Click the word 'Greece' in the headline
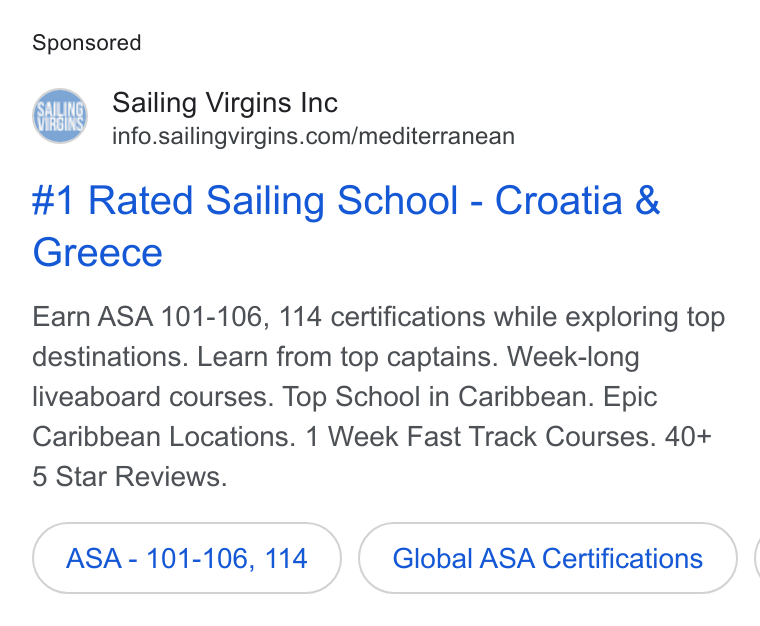760x626 pixels. (97, 252)
